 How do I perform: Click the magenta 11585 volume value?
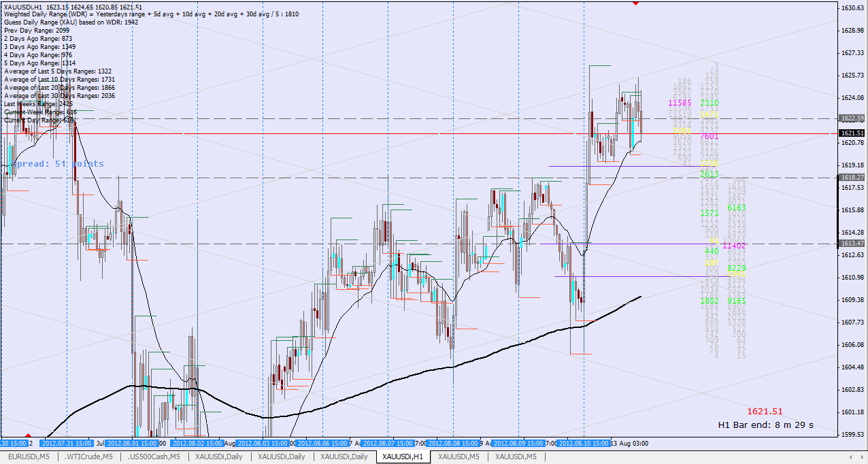click(x=680, y=103)
